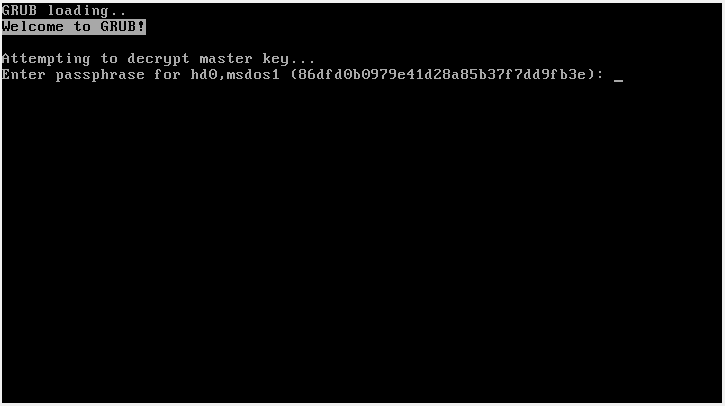725x406 pixels.
Task: Click the word 'Enter' in the prompt
Action: tap(24, 74)
